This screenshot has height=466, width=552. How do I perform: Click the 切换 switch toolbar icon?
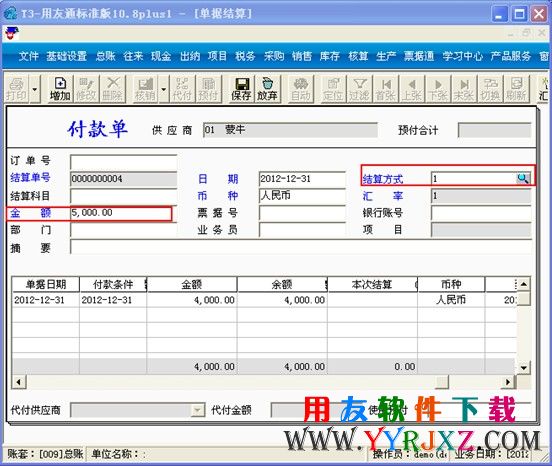[490, 89]
